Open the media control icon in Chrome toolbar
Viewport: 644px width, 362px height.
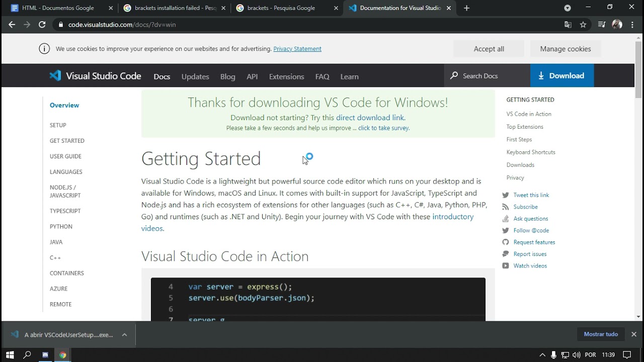[x=601, y=24]
